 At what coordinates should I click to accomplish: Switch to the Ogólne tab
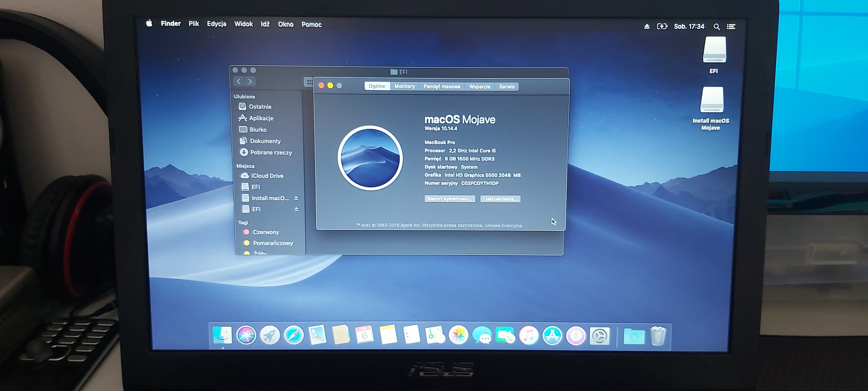tap(377, 86)
